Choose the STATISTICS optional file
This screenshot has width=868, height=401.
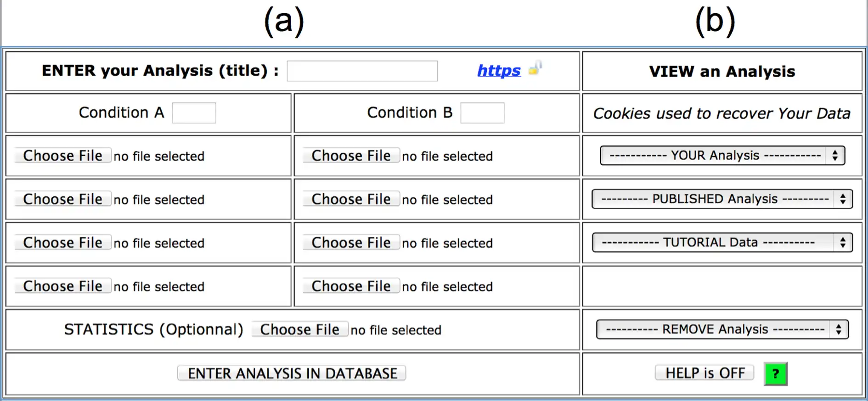pyautogui.click(x=300, y=329)
